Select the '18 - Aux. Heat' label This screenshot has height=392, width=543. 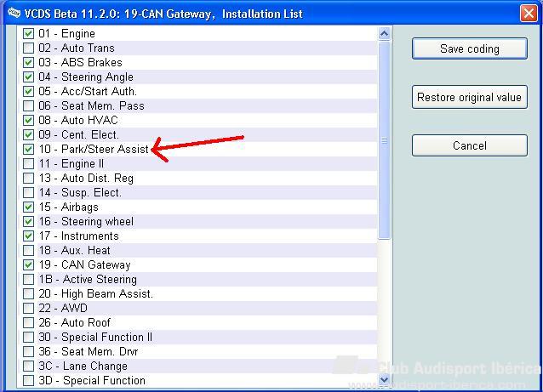coord(74,250)
